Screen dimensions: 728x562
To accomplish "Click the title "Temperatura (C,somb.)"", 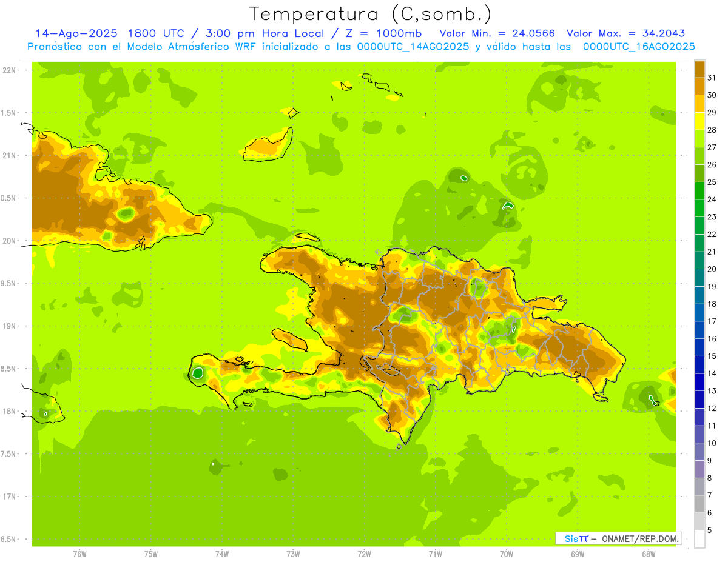I will pos(371,14).
